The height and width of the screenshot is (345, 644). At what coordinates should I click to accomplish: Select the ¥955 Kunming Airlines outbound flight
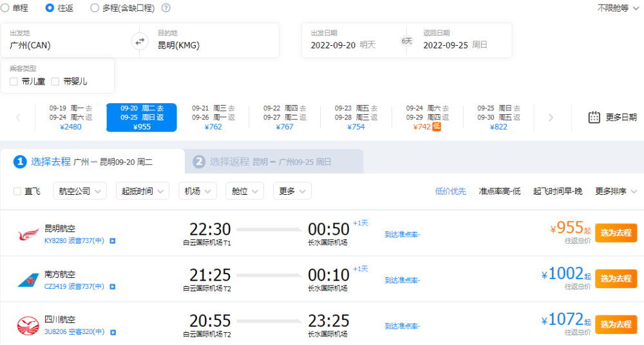[616, 233]
